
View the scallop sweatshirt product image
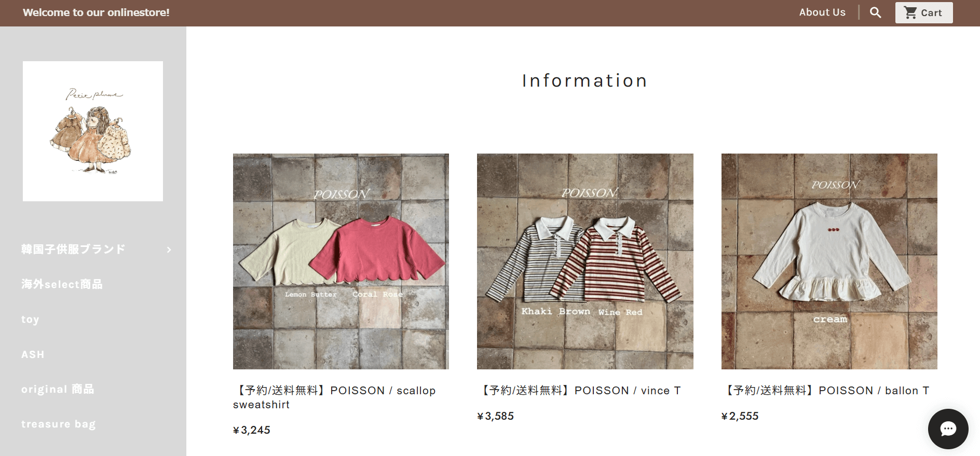click(x=341, y=261)
